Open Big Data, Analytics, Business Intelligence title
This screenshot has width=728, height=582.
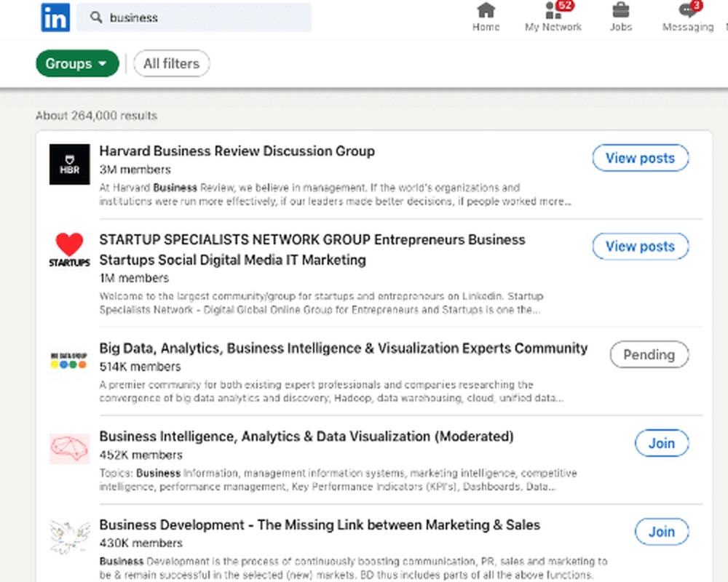click(344, 348)
